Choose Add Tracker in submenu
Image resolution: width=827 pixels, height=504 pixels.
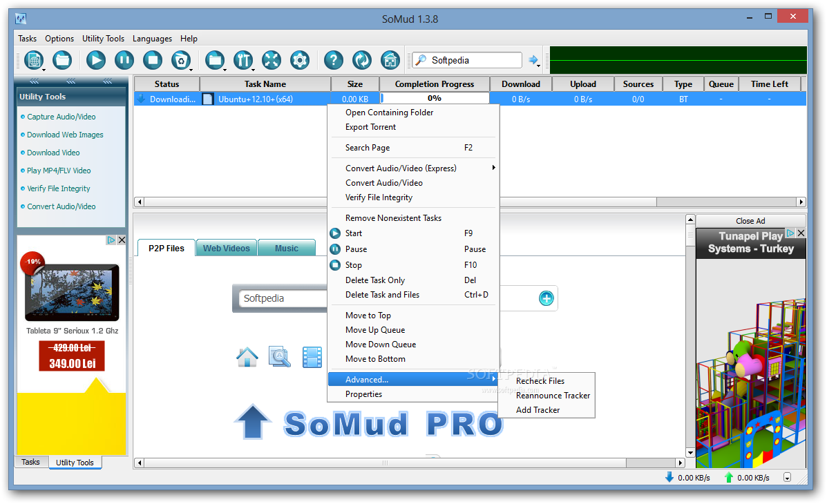click(538, 409)
